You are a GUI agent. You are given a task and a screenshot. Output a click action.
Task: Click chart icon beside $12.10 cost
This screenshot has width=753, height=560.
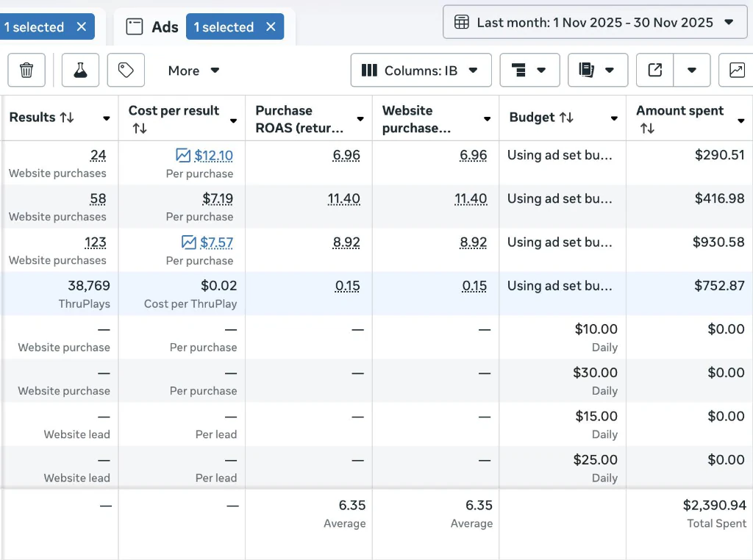tap(183, 155)
